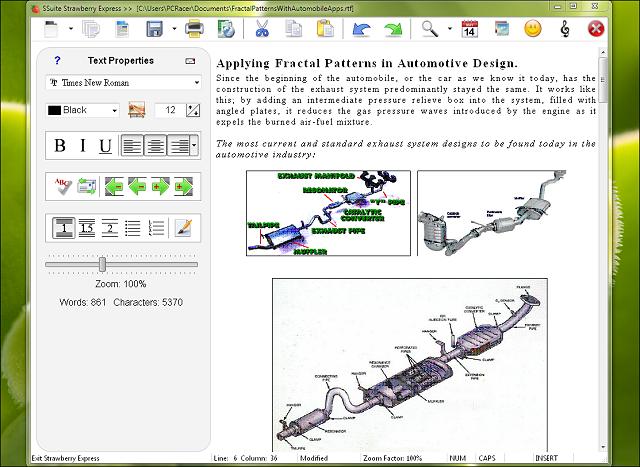Select the grayscale exhaust system image

tap(492, 213)
